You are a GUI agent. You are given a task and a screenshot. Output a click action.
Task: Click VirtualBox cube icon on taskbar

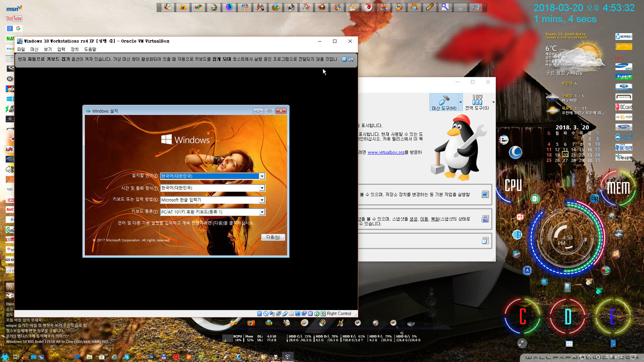287,357
